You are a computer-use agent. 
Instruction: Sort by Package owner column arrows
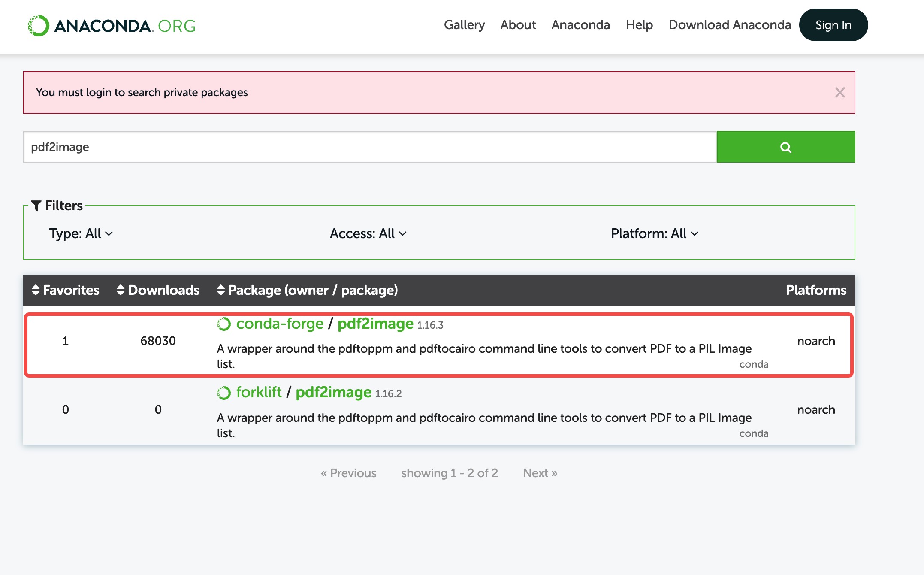click(221, 290)
